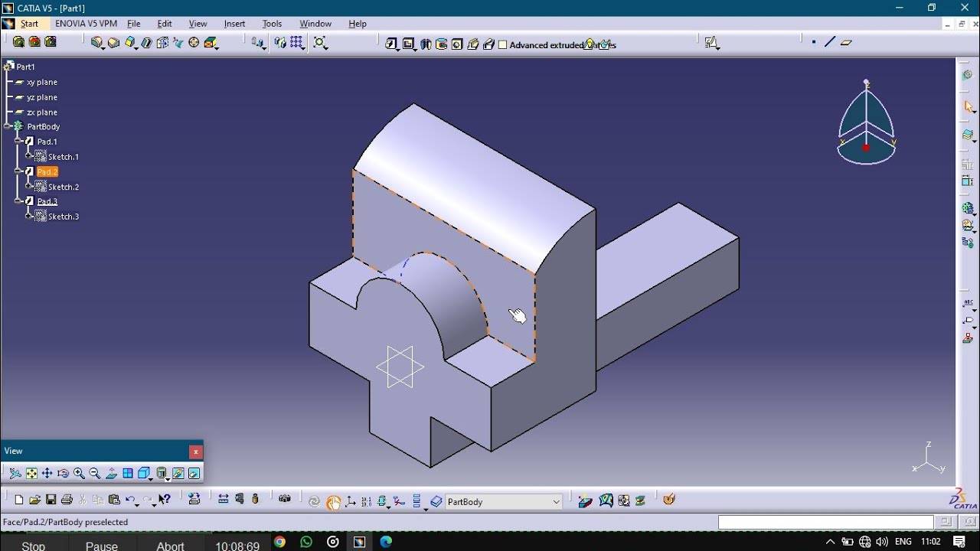980x551 pixels.
Task: Click Fit All In icon
Action: tap(31, 474)
